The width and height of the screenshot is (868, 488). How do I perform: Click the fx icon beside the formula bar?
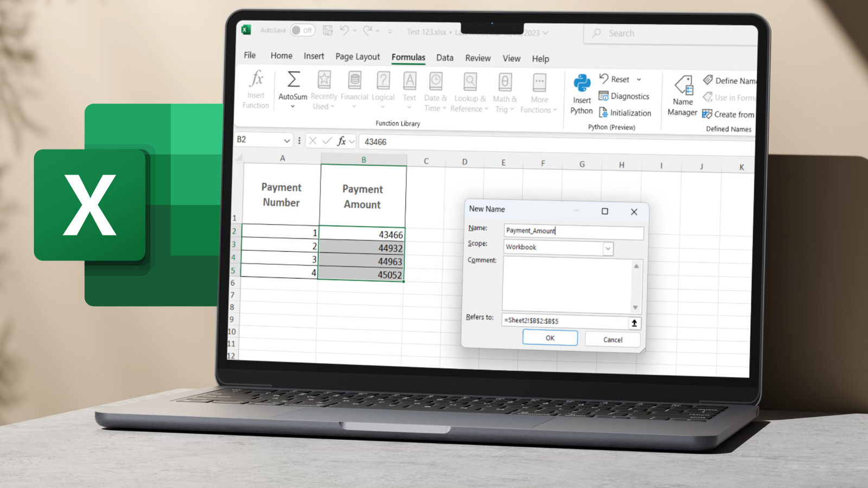341,141
